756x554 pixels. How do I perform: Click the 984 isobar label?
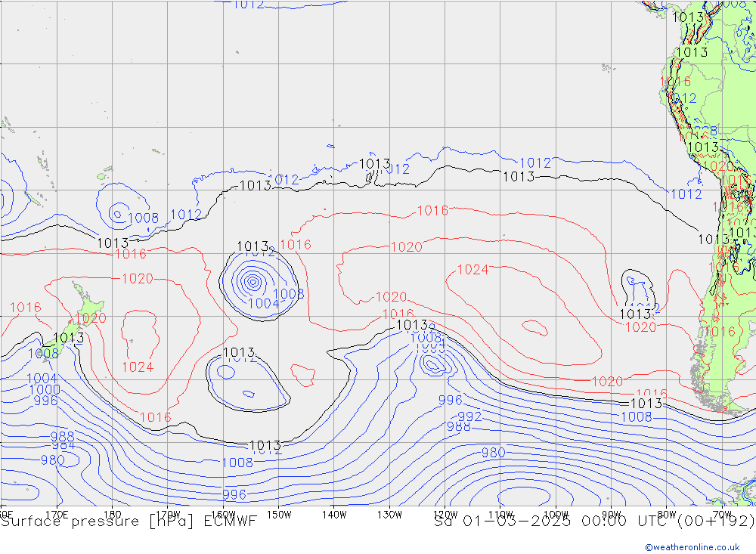64,446
